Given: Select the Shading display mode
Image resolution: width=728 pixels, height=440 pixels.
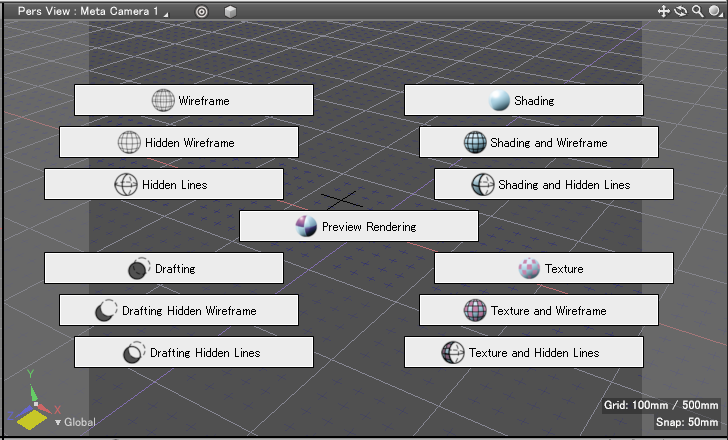Looking at the screenshot, I should click(524, 100).
